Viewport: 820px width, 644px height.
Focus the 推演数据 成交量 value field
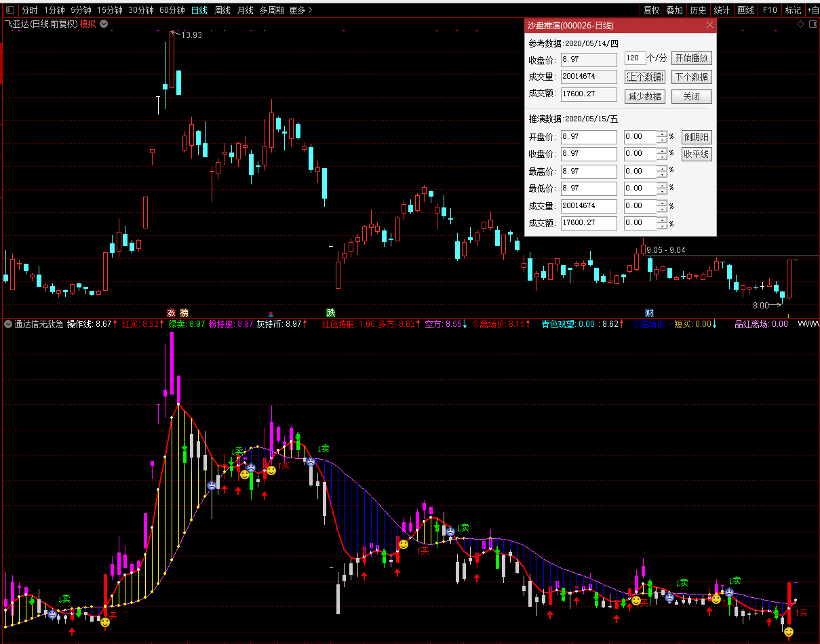589,205
